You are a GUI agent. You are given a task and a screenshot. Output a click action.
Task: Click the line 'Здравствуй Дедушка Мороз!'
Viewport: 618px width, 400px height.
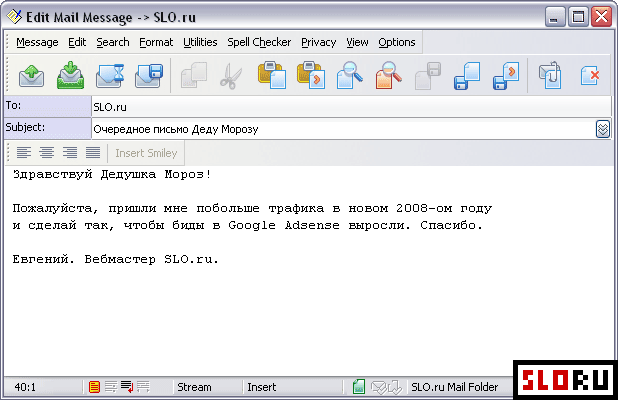click(112, 174)
